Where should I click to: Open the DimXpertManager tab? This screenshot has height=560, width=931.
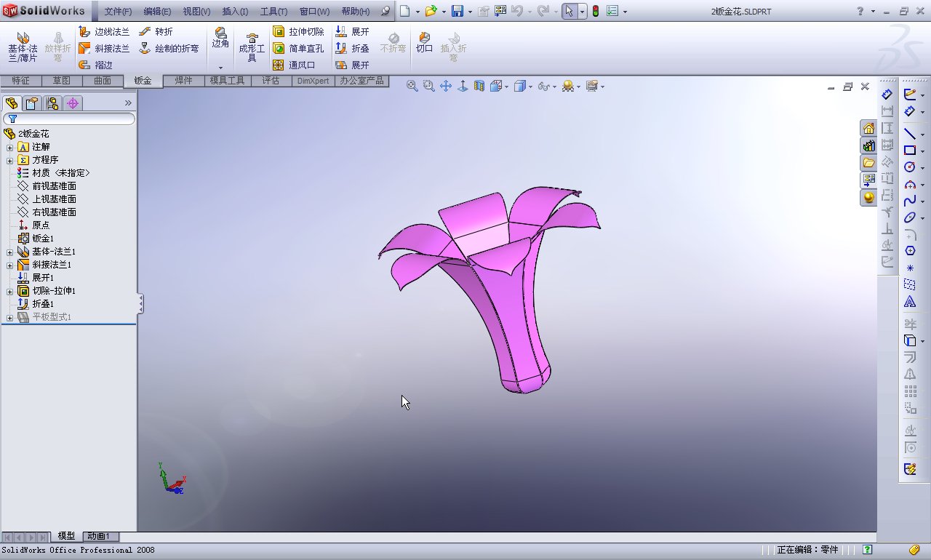point(73,103)
